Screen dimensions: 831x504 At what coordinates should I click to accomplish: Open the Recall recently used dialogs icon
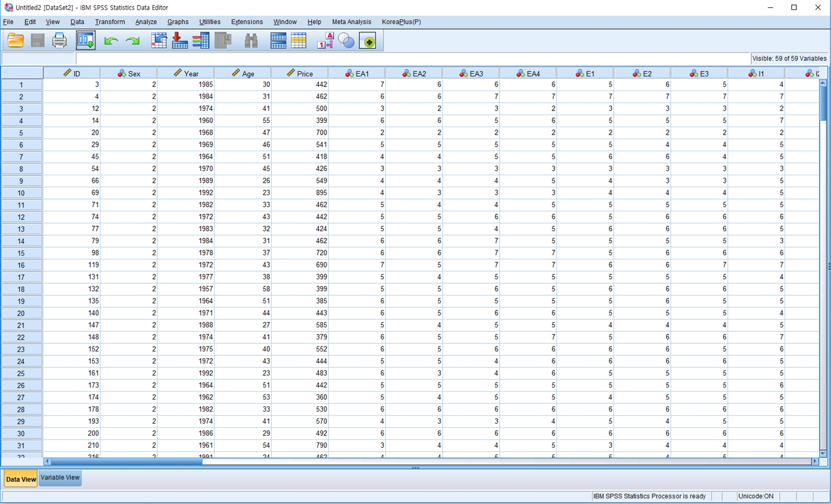(86, 41)
